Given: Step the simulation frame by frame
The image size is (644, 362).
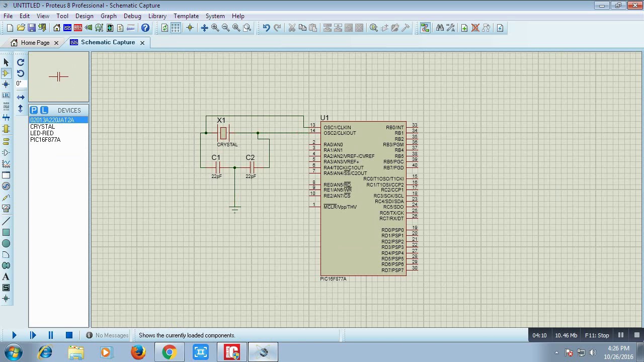Looking at the screenshot, I should pyautogui.click(x=33, y=335).
